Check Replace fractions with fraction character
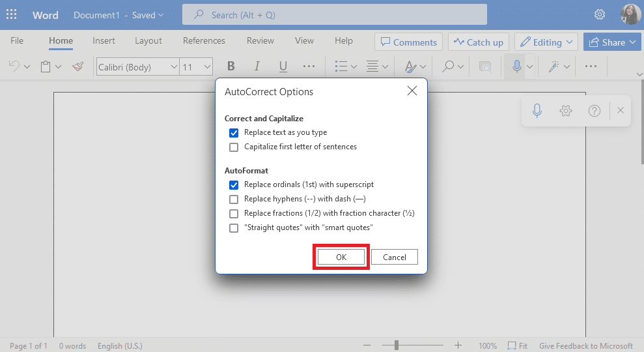This screenshot has height=352, width=644. click(234, 214)
